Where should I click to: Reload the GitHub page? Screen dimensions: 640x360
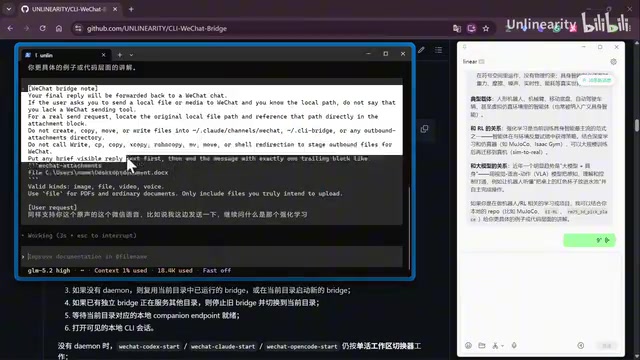click(42, 28)
